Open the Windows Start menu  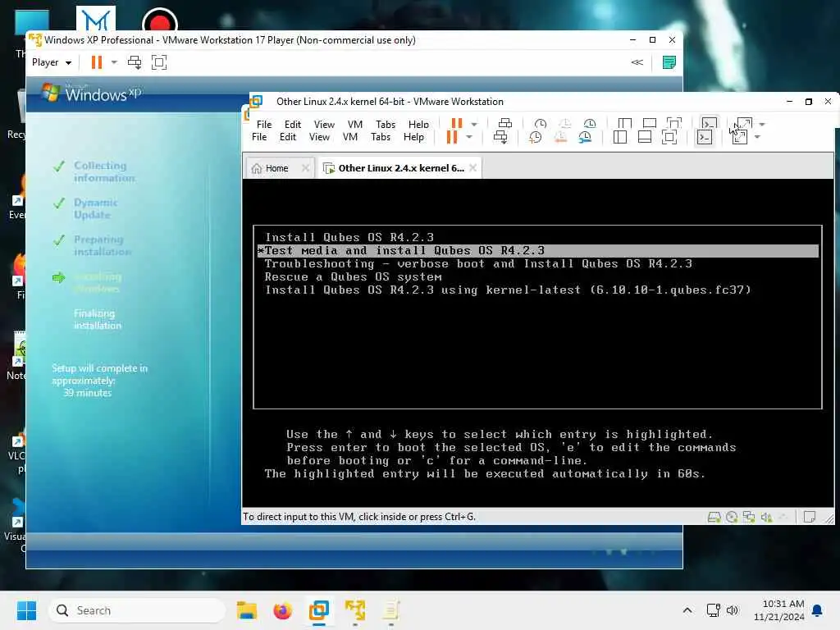click(26, 610)
